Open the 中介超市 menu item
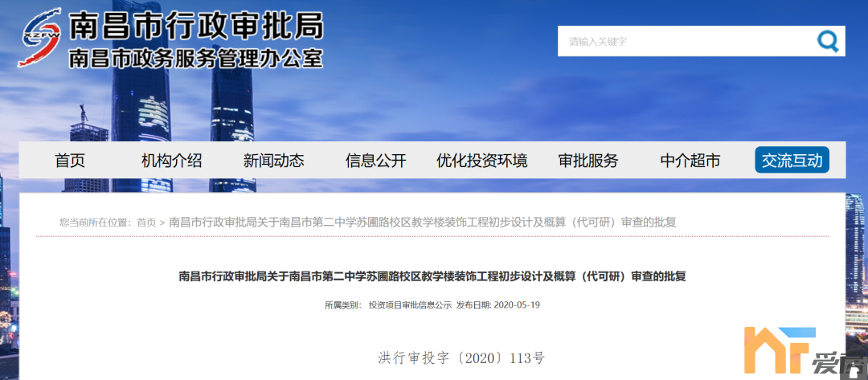The height and width of the screenshot is (380, 868). [690, 161]
